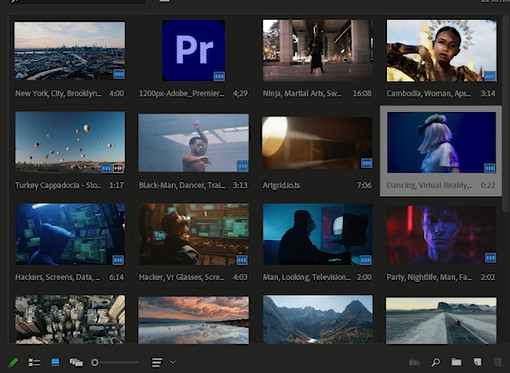Click the 'Black-Man, Dancer, Trai...' clip name

click(x=182, y=185)
